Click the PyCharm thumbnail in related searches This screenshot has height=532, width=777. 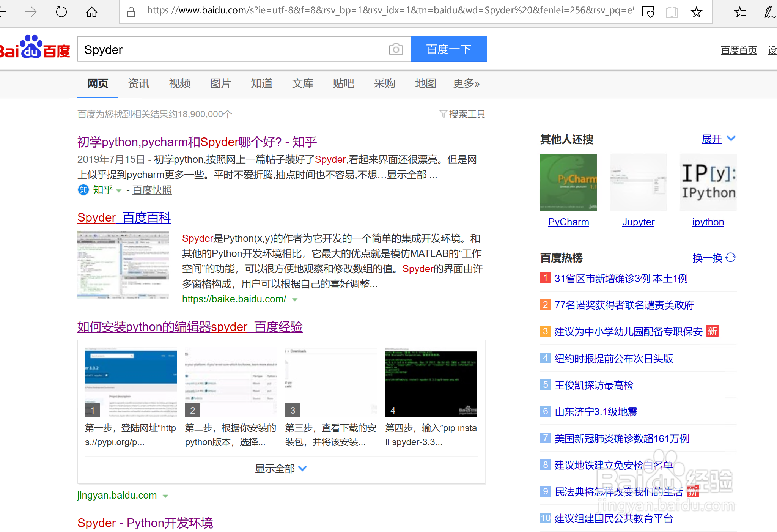(x=568, y=182)
